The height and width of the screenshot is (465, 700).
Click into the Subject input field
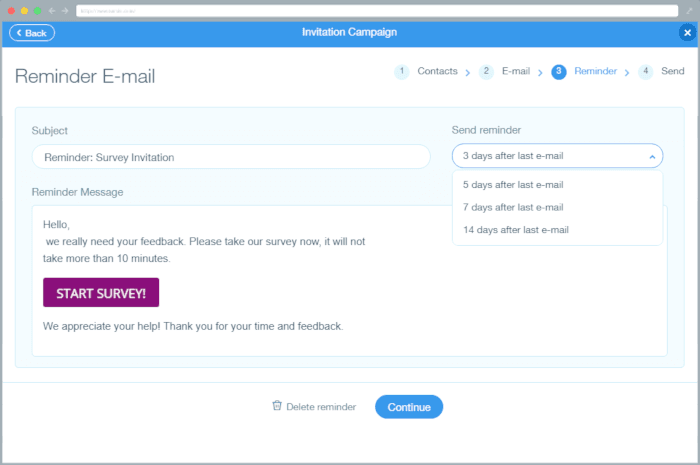point(230,157)
